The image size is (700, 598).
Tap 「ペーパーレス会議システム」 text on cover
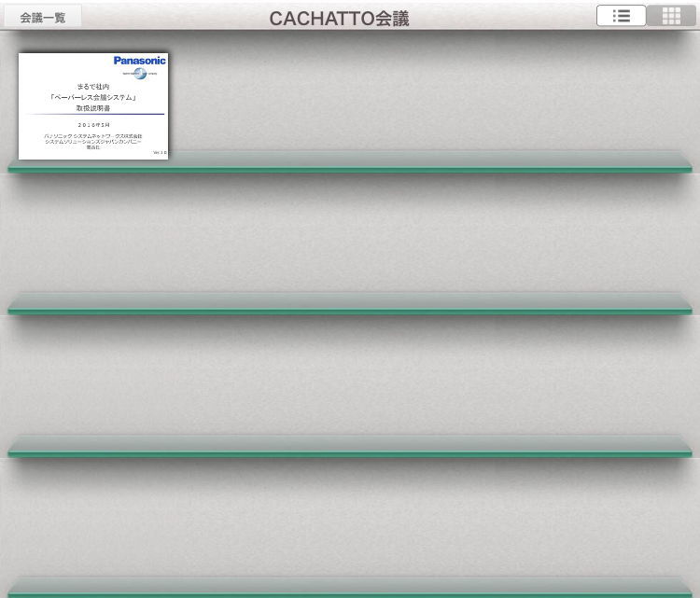coord(93,97)
